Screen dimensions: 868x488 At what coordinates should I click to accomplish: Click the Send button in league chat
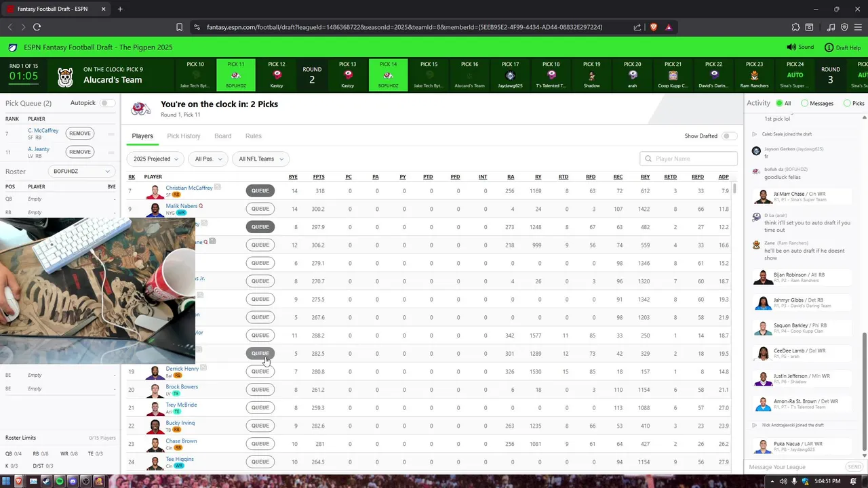click(x=854, y=467)
